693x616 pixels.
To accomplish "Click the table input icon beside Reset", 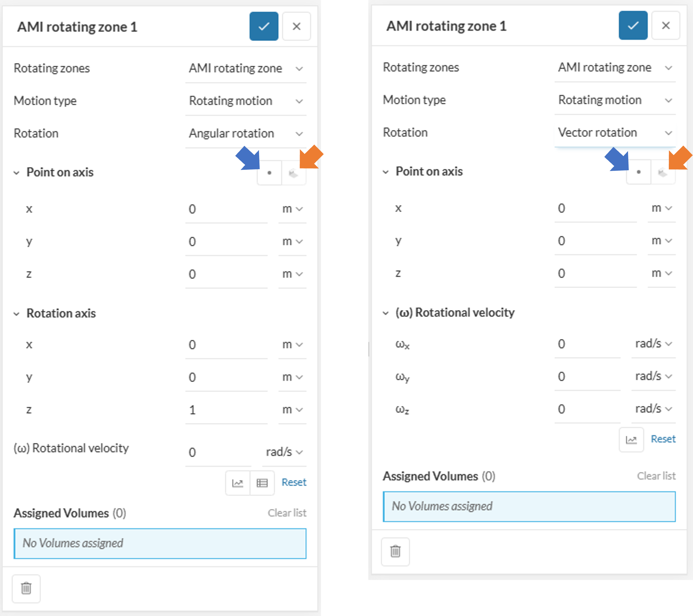I will point(262,482).
